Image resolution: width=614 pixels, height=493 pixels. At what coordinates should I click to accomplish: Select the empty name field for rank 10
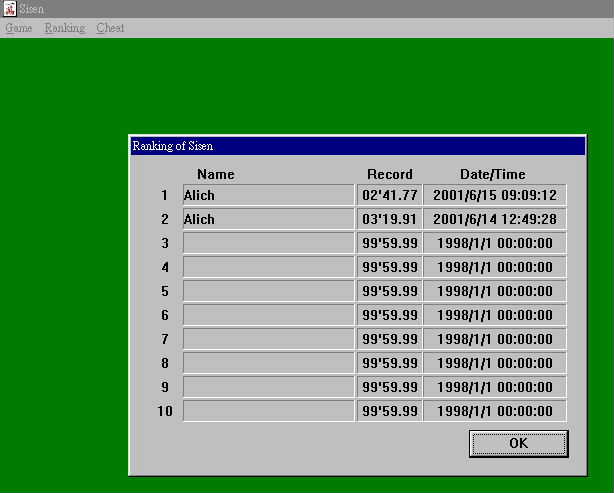point(268,411)
